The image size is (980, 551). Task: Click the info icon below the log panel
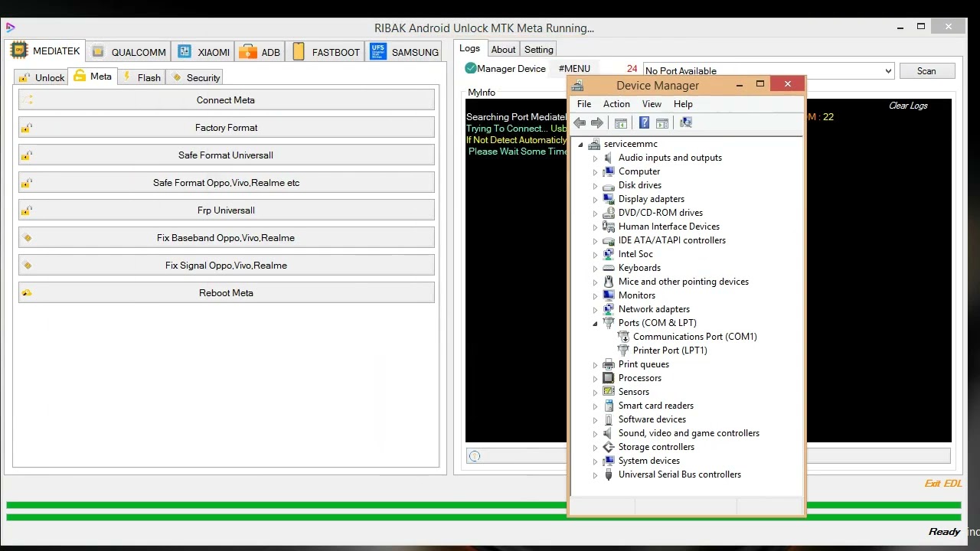coord(475,456)
